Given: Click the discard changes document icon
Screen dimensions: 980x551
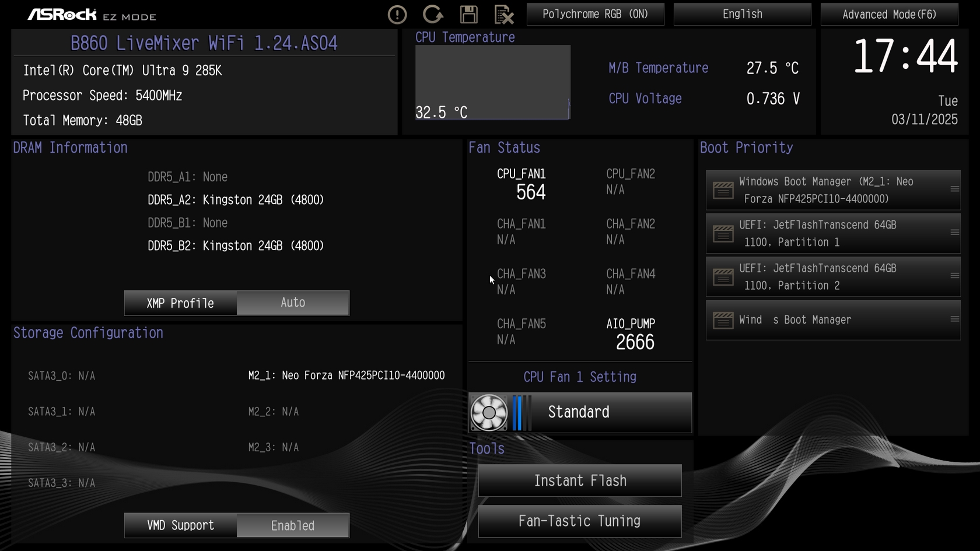Looking at the screenshot, I should point(504,15).
